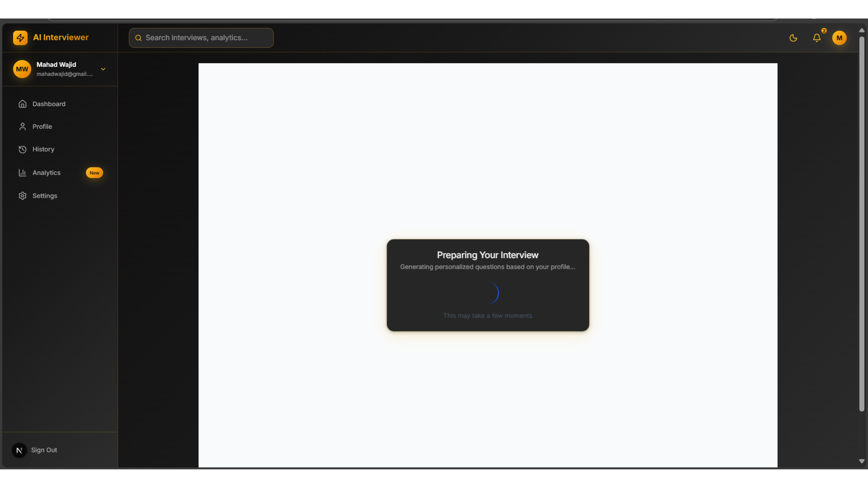This screenshot has height=488, width=868.
Task: Click the loading spinner in Preparing dialog
Action: click(488, 293)
